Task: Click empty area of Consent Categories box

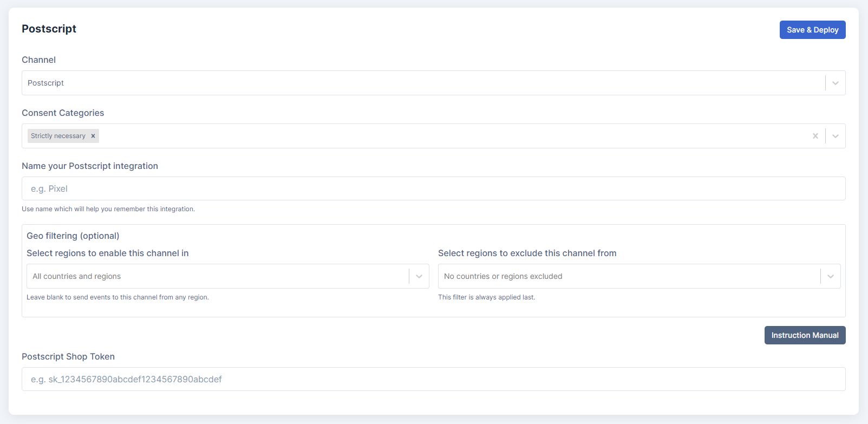Action: pyautogui.click(x=433, y=136)
